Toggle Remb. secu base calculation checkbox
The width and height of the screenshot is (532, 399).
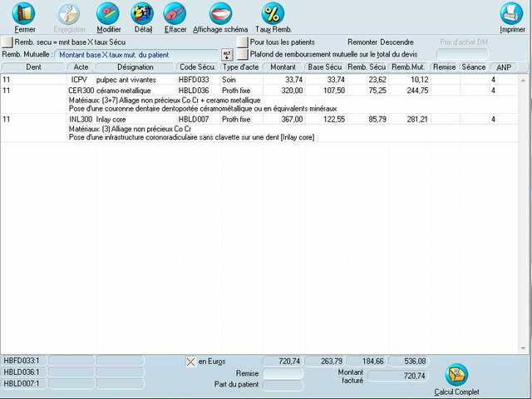click(7, 42)
